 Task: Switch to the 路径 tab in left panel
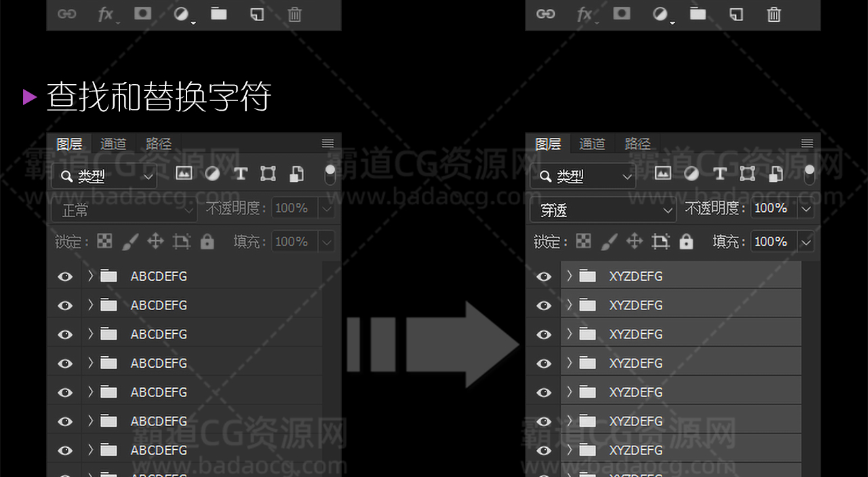(159, 144)
